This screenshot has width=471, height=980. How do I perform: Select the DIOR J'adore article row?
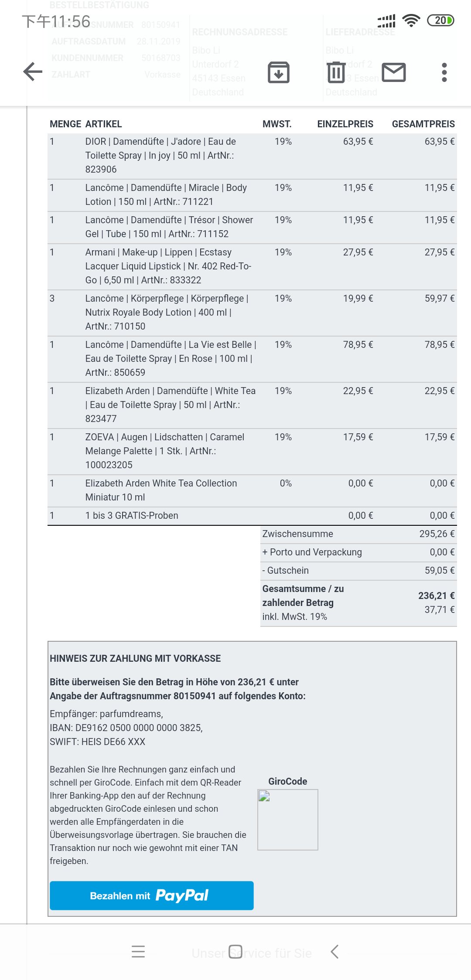(252, 156)
